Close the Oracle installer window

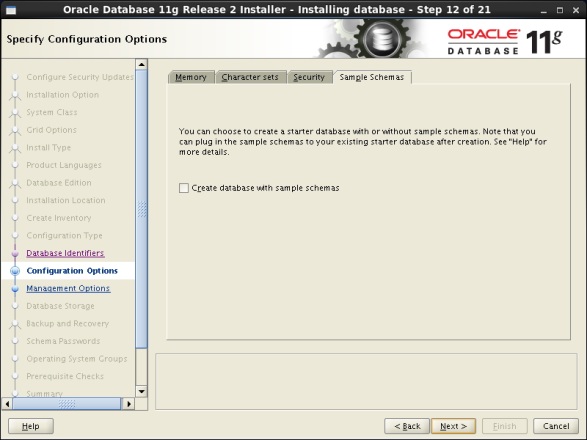click(576, 10)
